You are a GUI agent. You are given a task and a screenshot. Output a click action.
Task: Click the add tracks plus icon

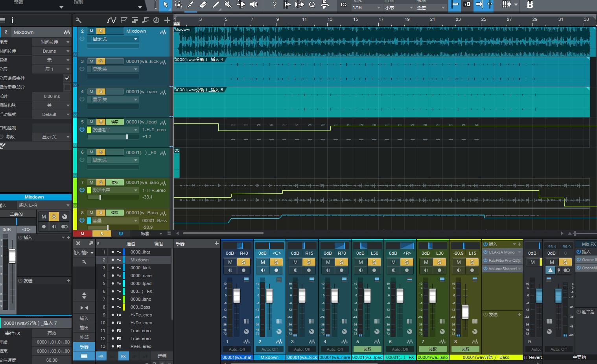click(167, 20)
